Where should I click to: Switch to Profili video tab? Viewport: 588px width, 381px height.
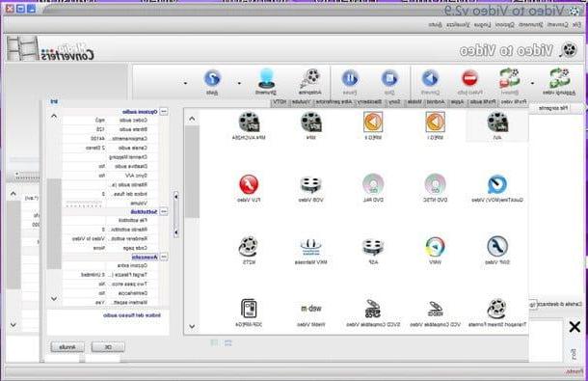coord(514,101)
